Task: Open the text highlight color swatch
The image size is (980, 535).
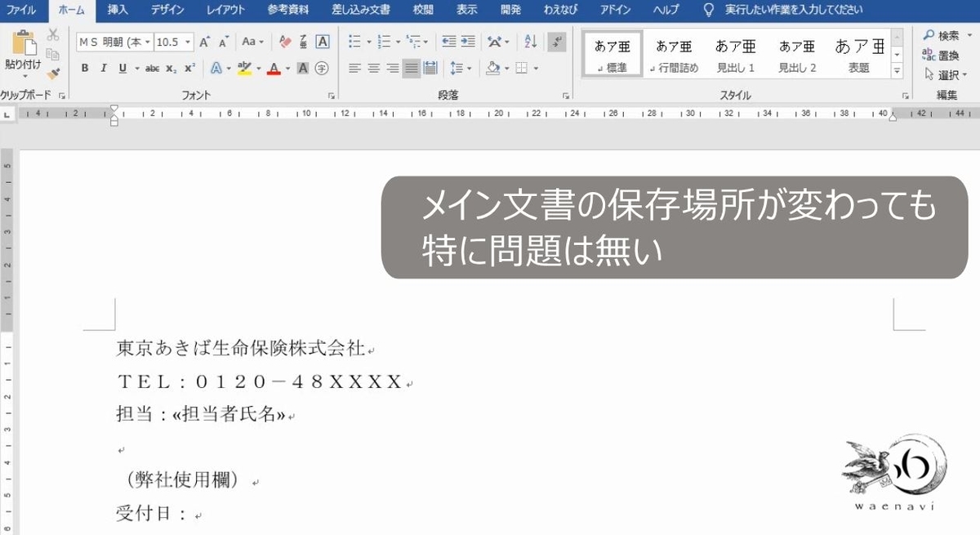Action: point(245,68)
